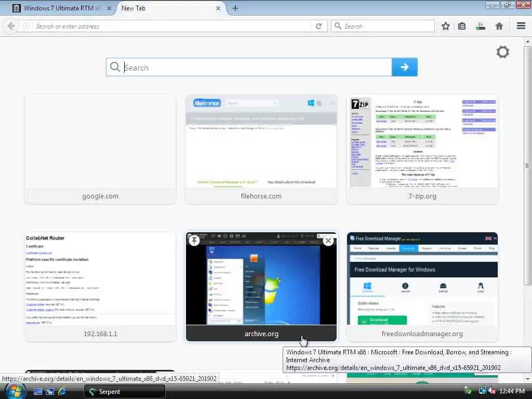532x399 pixels.
Task: Click the archive.org tile label
Action: point(261,334)
